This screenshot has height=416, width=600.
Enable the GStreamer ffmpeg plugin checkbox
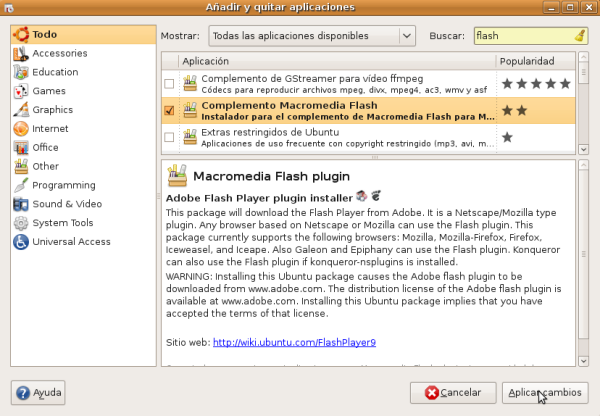[169, 83]
